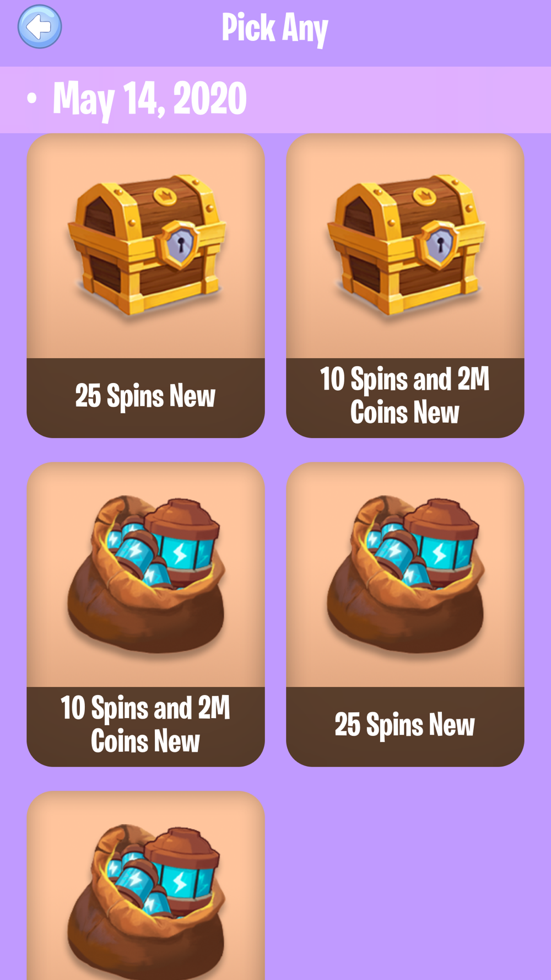The width and height of the screenshot is (551, 980).
Task: Choose the spin sack above '25 Spins New'
Action: pos(406,574)
